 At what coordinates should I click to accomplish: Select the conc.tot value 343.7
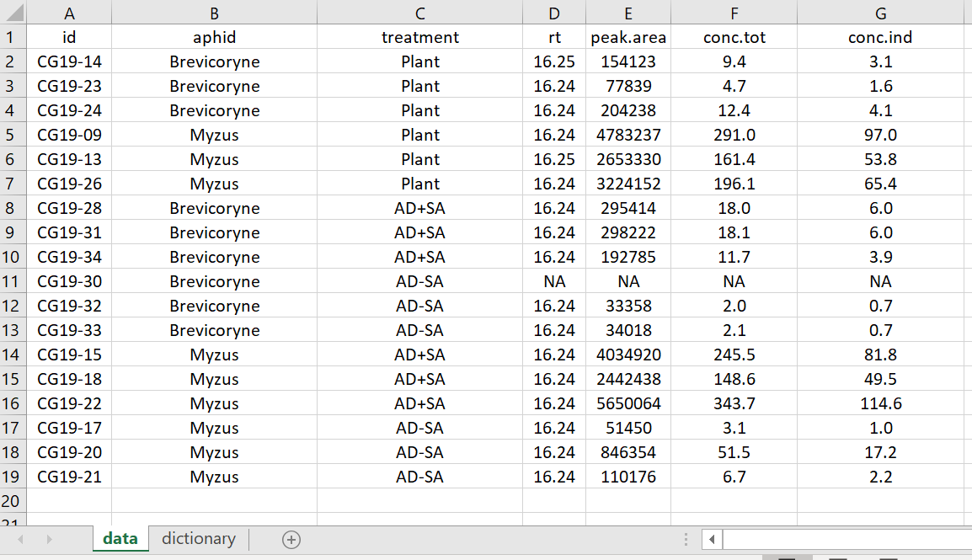(x=734, y=403)
